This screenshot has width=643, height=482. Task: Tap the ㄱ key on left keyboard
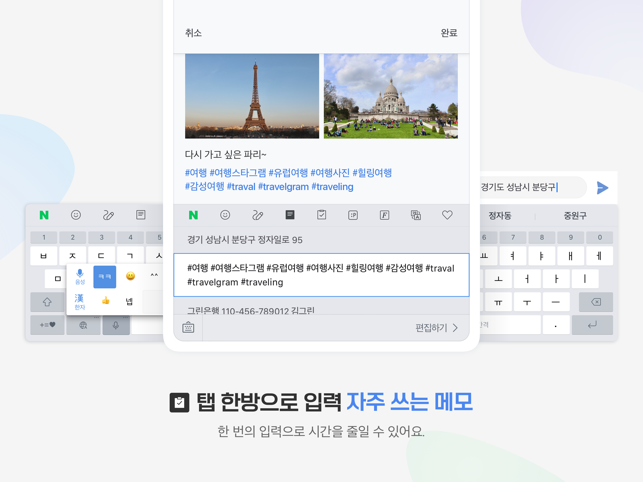(x=130, y=256)
